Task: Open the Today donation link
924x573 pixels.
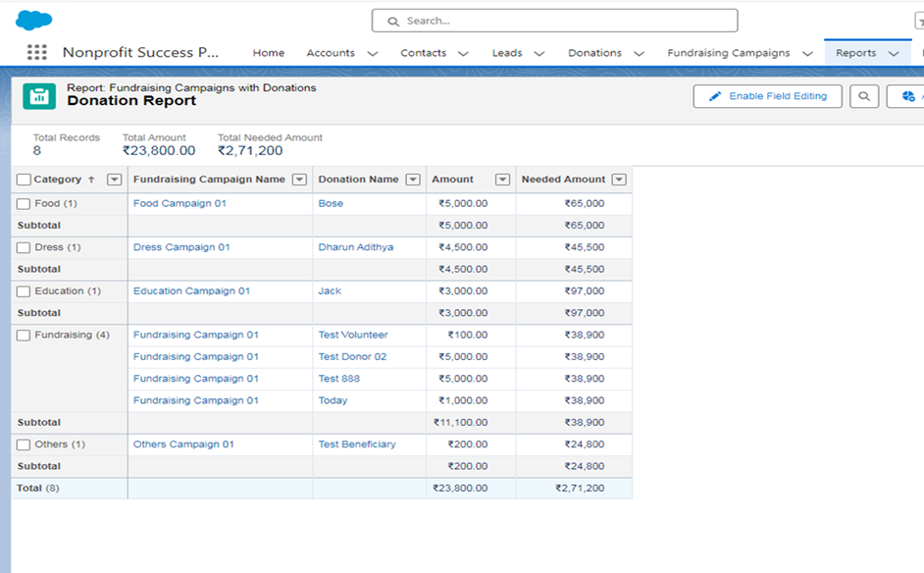Action: tap(333, 400)
